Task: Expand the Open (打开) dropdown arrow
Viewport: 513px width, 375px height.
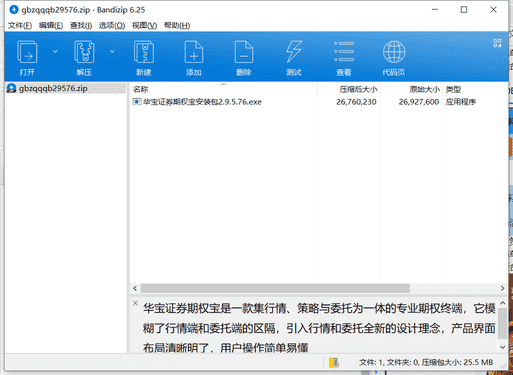Action: tap(55, 52)
